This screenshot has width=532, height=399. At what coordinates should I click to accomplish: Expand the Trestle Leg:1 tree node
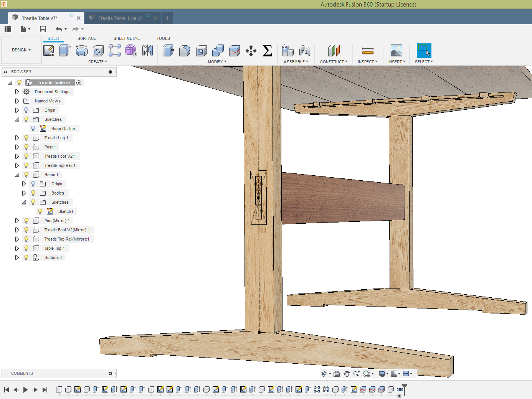[x=17, y=138]
